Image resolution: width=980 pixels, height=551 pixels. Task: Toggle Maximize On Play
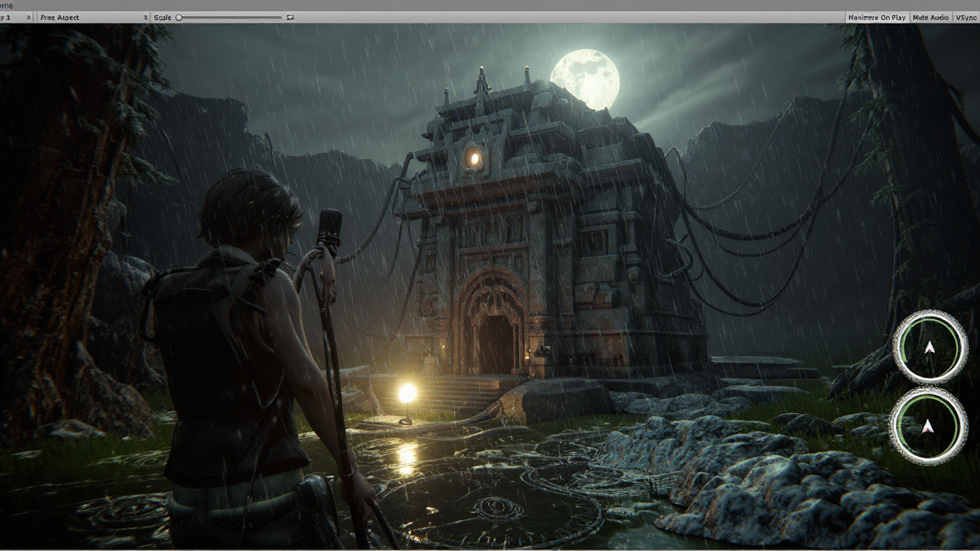click(x=876, y=17)
